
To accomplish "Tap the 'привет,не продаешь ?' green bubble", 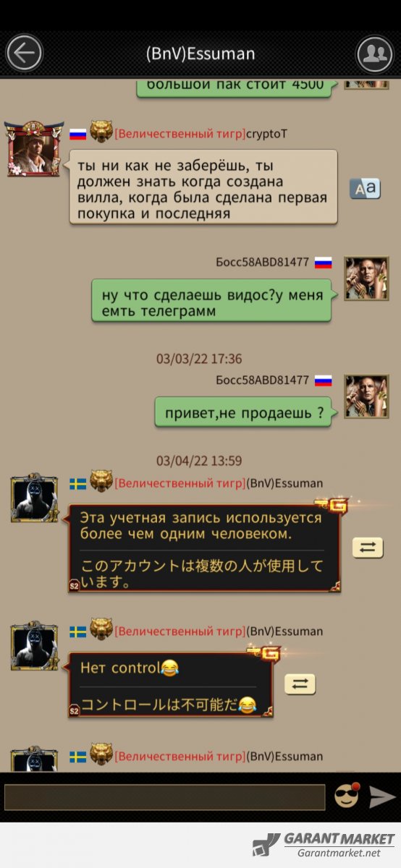I will point(243,412).
